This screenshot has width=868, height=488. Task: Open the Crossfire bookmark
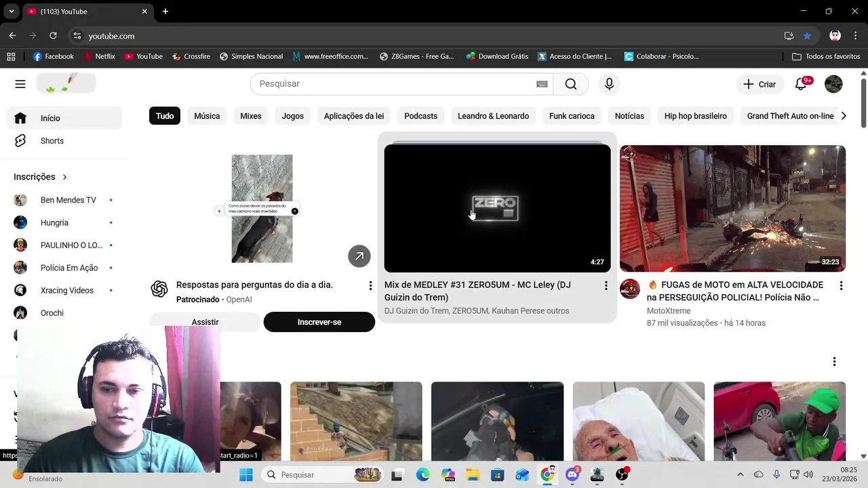(x=191, y=56)
